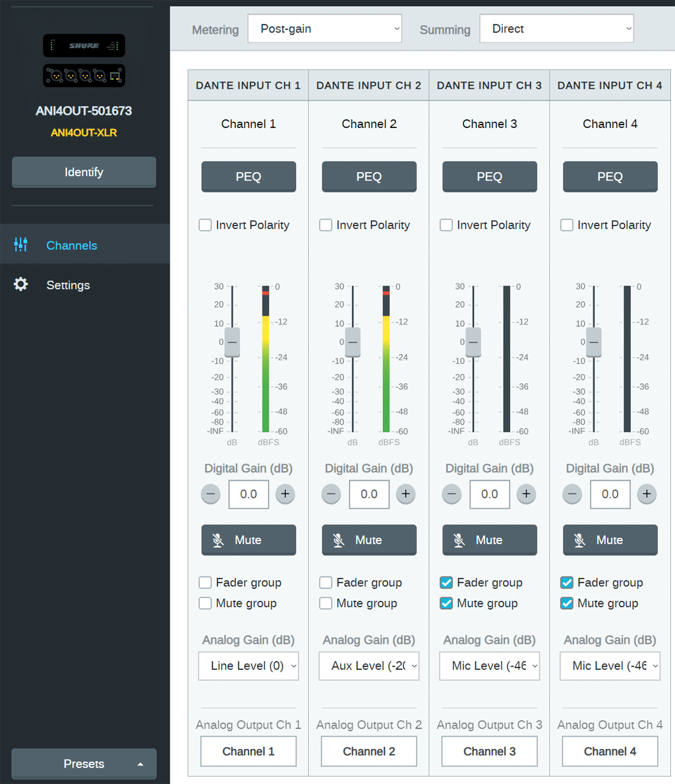Click the Shure device image in sidebar
The width and height of the screenshot is (675, 784).
[84, 61]
